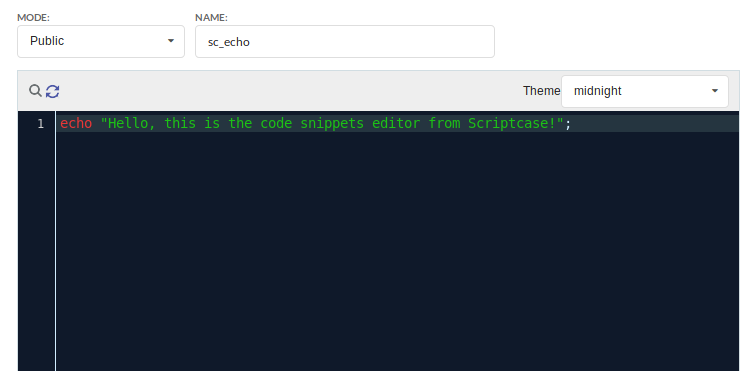Click the search magnifier icon in editor toolbar

click(x=35, y=90)
